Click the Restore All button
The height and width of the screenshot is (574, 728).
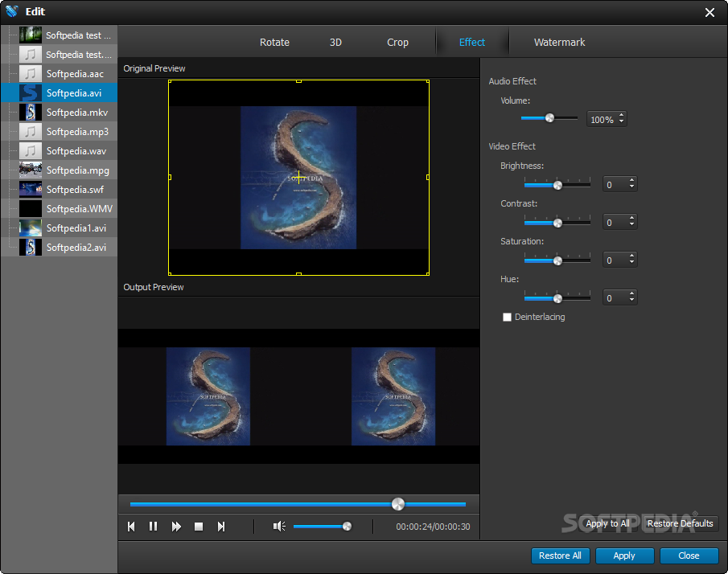[x=560, y=556]
